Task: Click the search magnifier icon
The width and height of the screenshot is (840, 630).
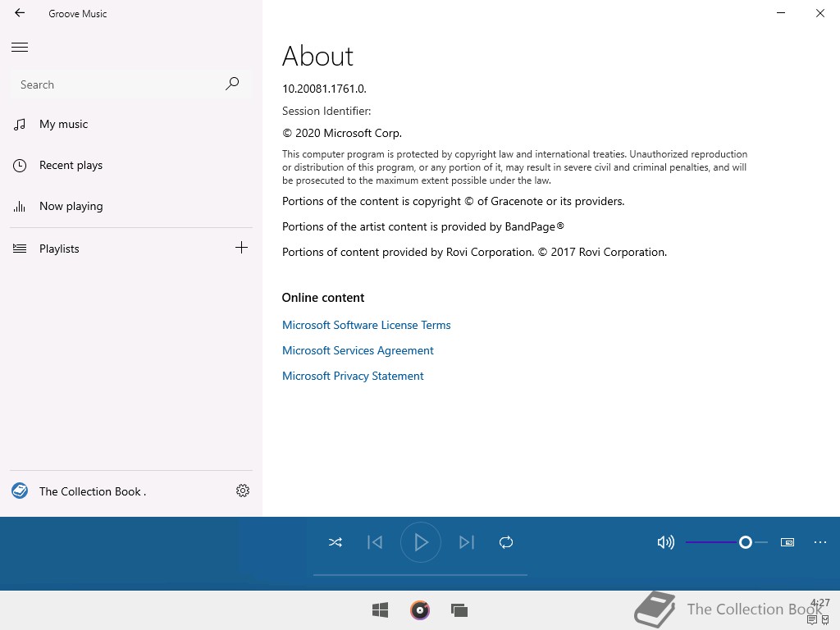Action: (232, 84)
